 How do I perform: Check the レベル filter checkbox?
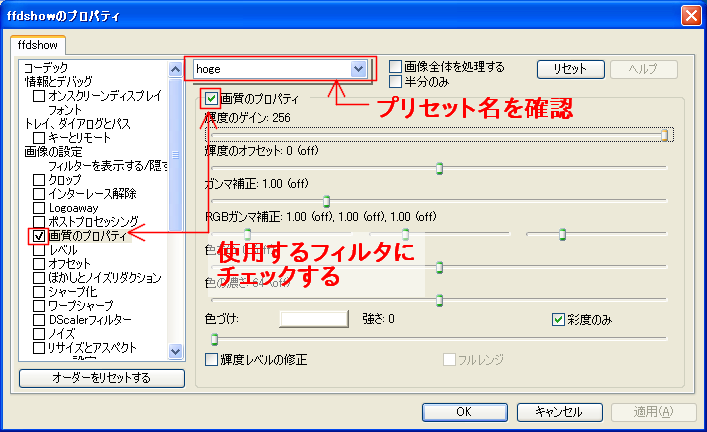(x=39, y=250)
